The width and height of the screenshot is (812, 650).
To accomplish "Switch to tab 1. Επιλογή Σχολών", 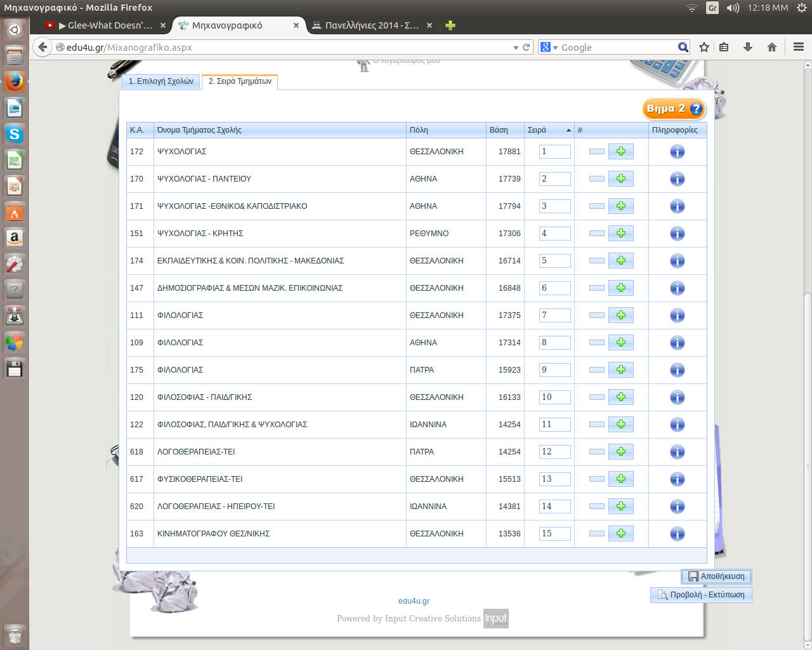I will 161,81.
